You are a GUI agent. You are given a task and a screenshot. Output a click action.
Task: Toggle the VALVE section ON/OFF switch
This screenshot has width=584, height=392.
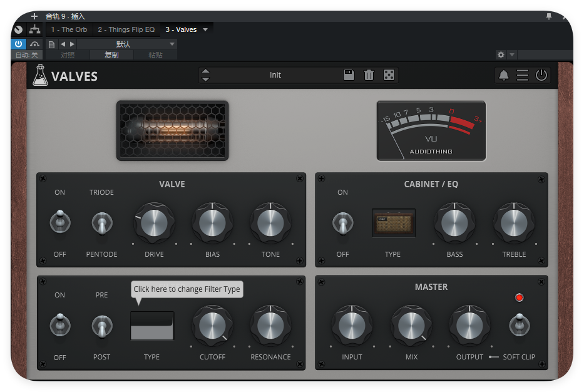tap(60, 222)
